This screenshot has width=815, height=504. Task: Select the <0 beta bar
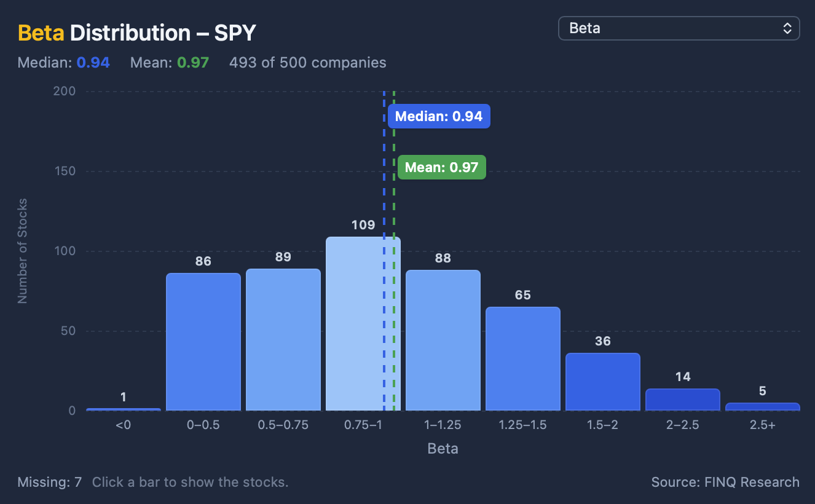coord(124,409)
